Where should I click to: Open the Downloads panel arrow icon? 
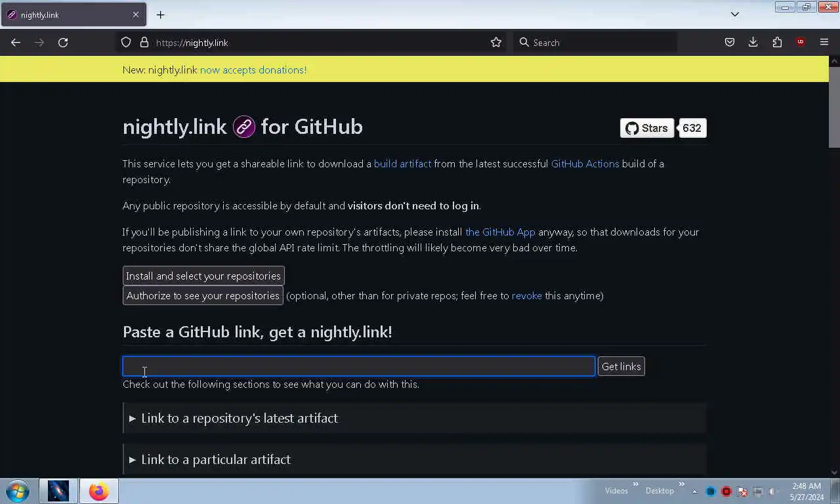click(753, 43)
